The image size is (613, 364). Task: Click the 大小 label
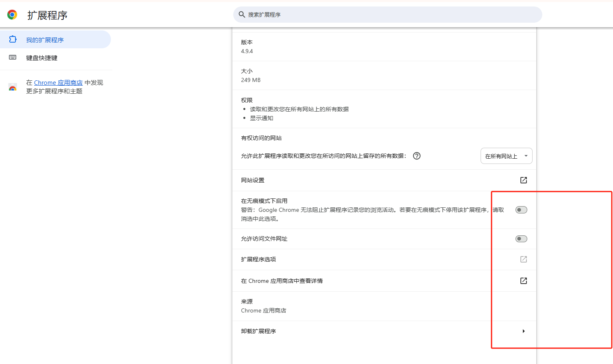pyautogui.click(x=247, y=71)
